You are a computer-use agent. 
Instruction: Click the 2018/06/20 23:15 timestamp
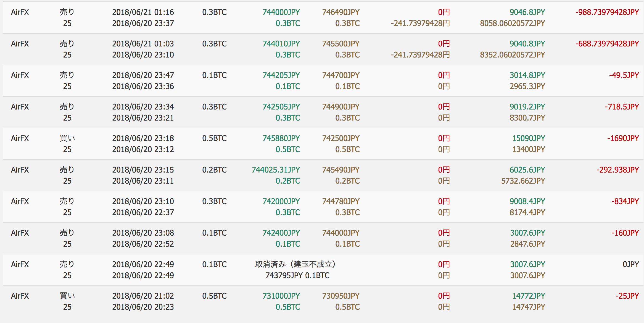pos(143,170)
